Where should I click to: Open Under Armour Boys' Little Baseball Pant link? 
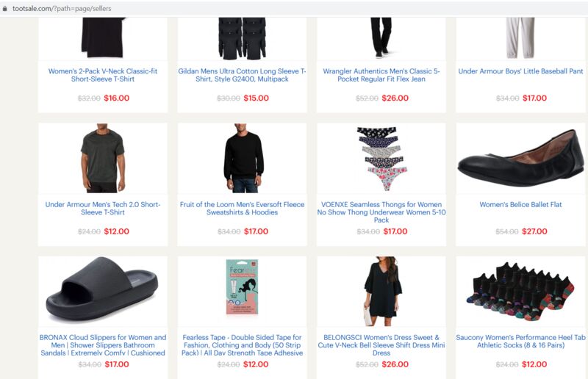(520, 71)
